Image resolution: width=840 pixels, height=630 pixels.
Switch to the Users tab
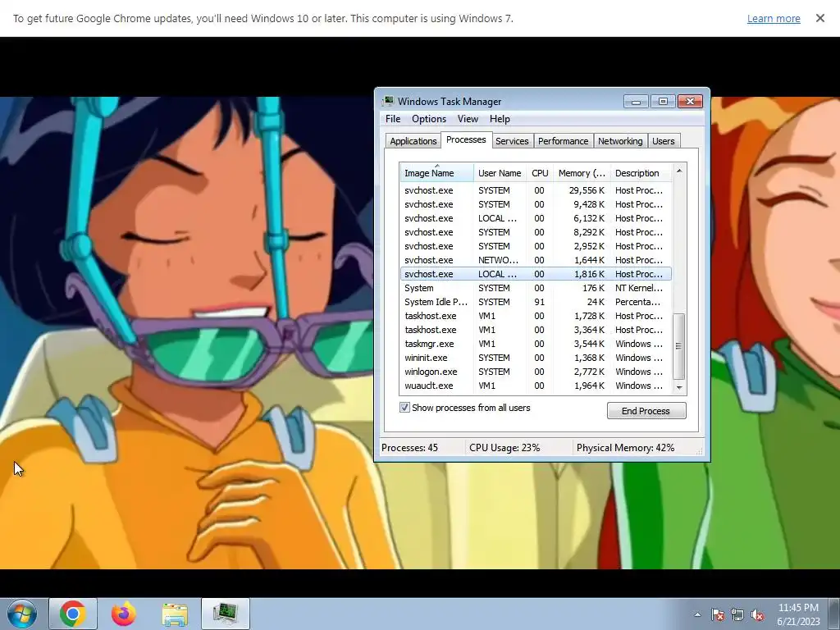[663, 141]
